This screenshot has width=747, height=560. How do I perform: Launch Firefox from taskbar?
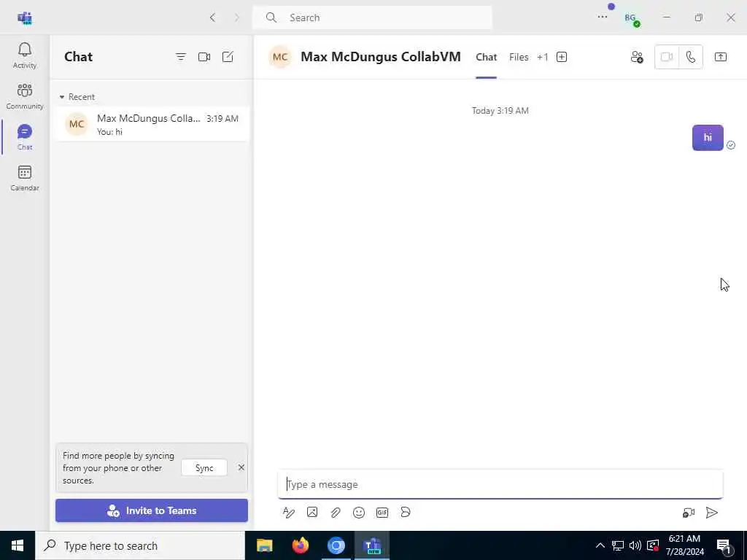pyautogui.click(x=300, y=545)
